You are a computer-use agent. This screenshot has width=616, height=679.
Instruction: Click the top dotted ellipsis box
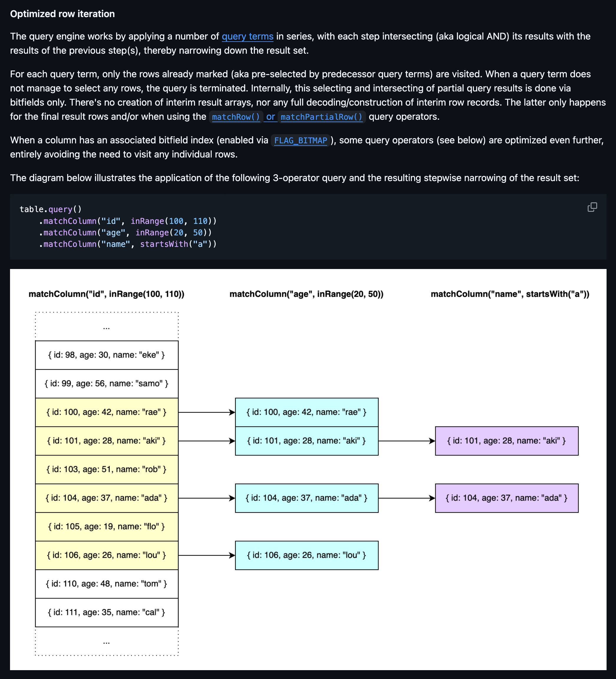click(106, 327)
